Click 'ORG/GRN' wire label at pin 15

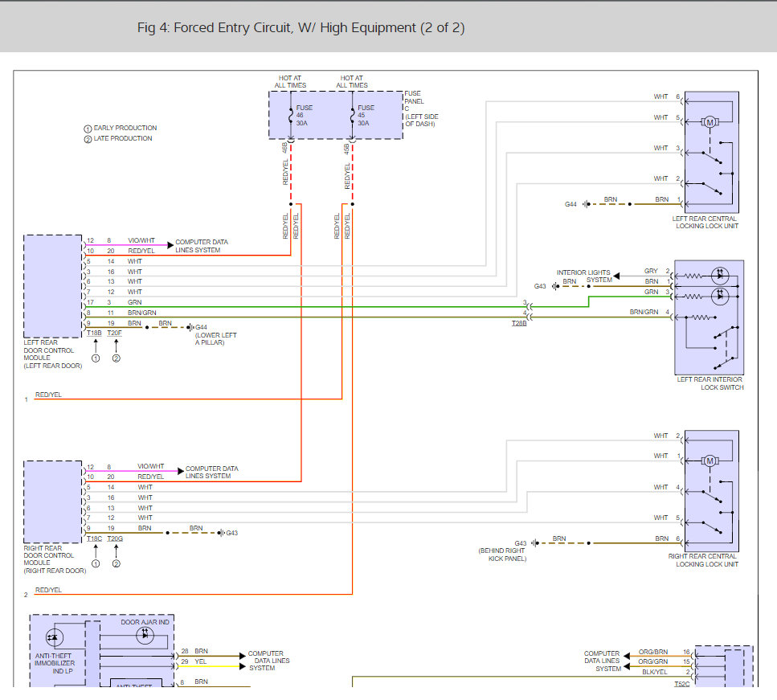tap(652, 661)
